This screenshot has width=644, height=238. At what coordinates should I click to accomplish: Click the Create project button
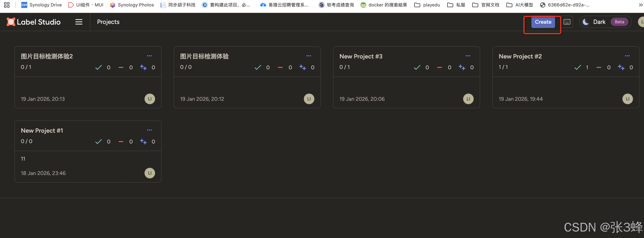[x=543, y=22]
